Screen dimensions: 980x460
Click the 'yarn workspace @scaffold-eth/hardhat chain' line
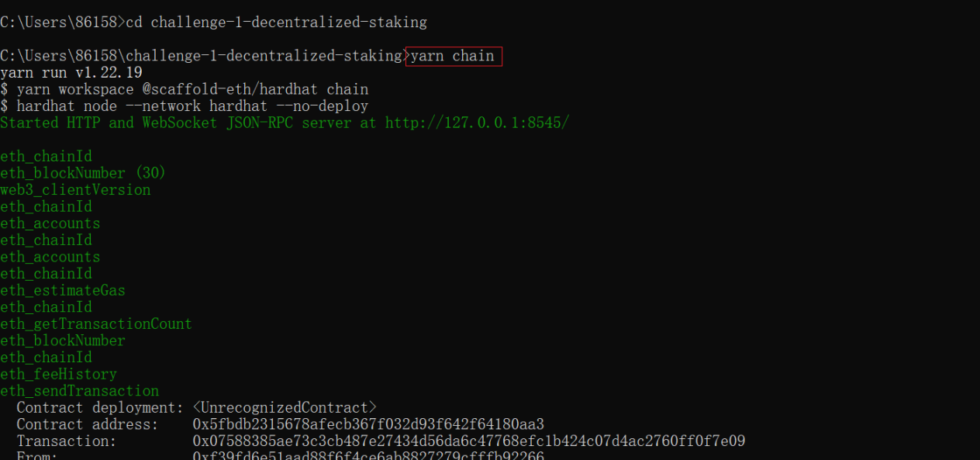[185, 90]
